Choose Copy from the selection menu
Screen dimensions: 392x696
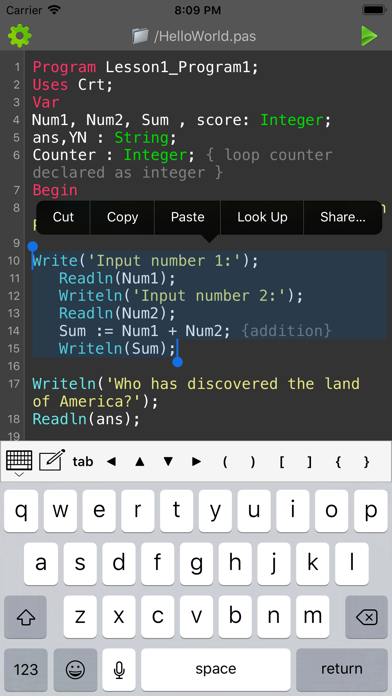click(122, 217)
